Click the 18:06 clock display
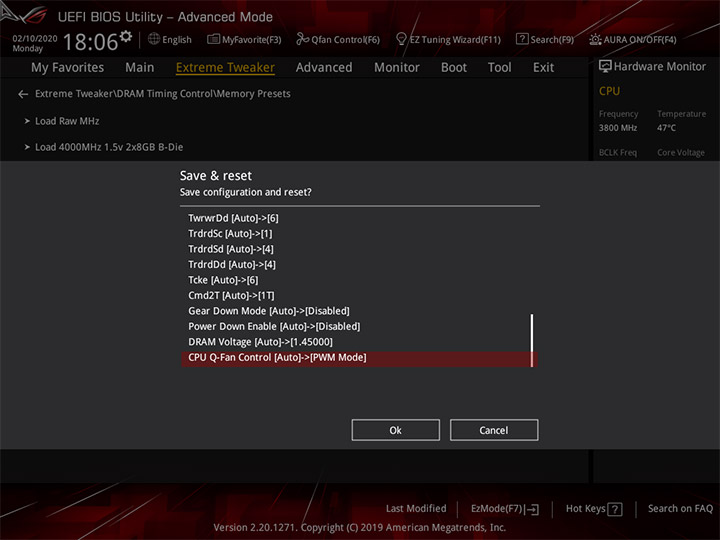The image size is (720, 540). tap(90, 42)
